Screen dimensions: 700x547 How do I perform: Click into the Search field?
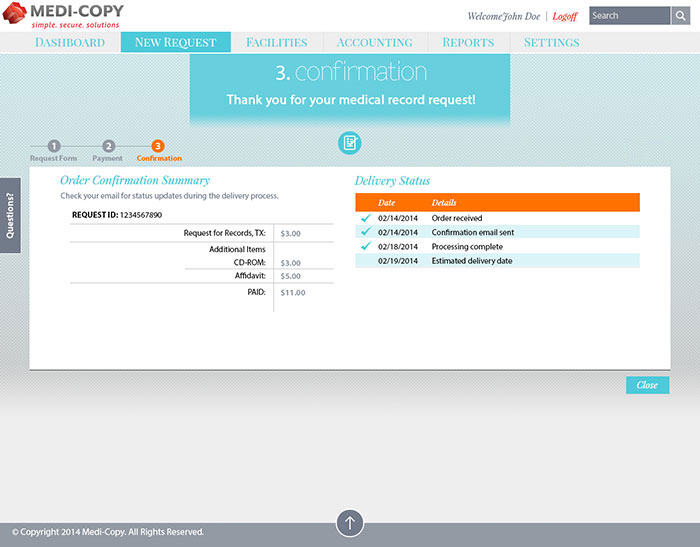point(628,16)
